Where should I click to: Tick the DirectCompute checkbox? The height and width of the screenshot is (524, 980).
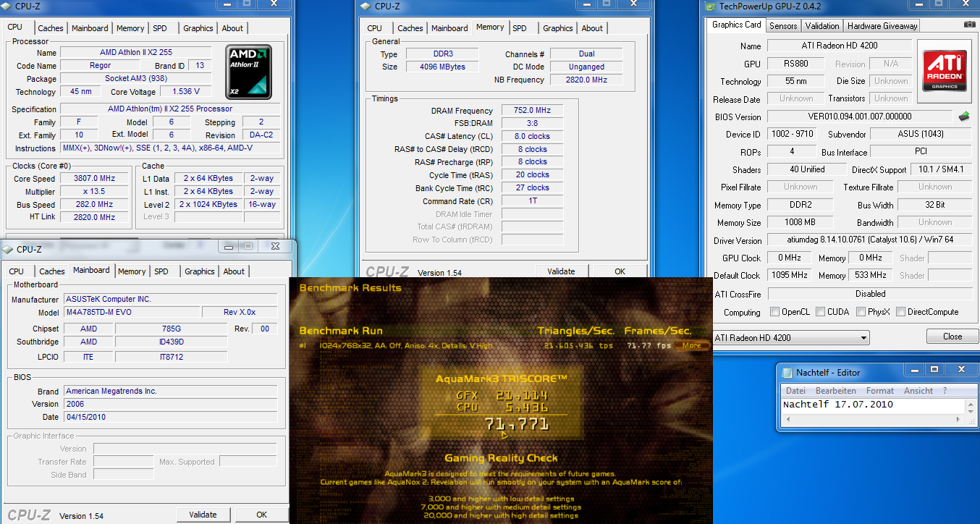point(900,312)
